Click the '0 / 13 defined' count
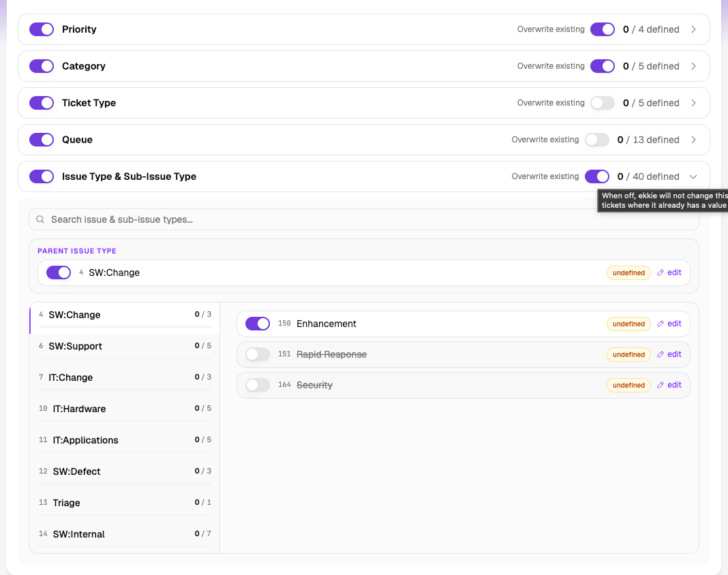 pos(648,140)
